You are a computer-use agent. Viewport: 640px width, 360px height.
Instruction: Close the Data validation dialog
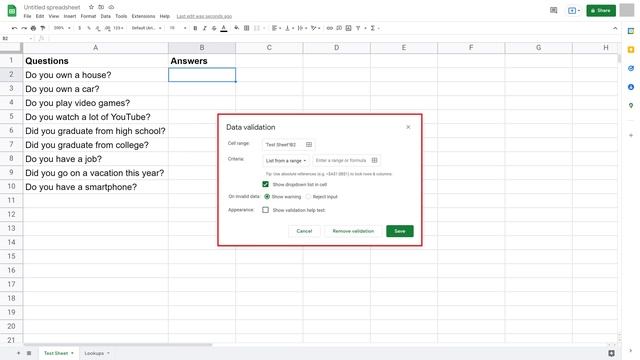pyautogui.click(x=408, y=127)
